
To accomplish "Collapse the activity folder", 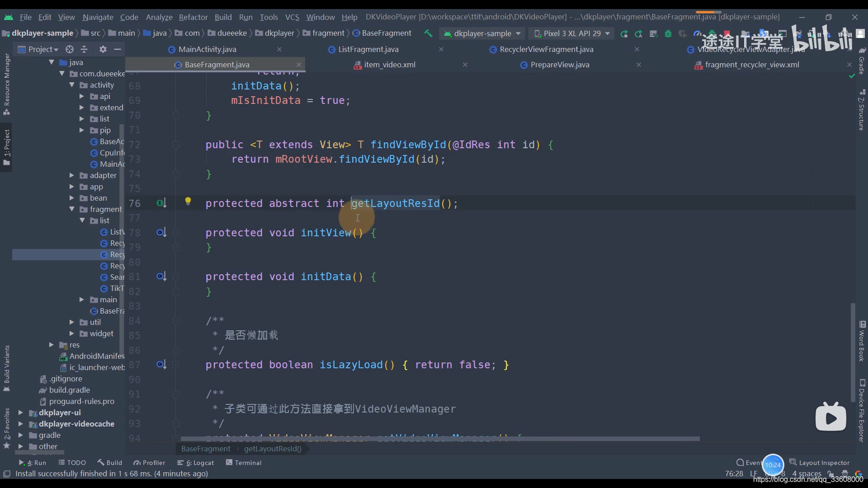I will (x=72, y=85).
